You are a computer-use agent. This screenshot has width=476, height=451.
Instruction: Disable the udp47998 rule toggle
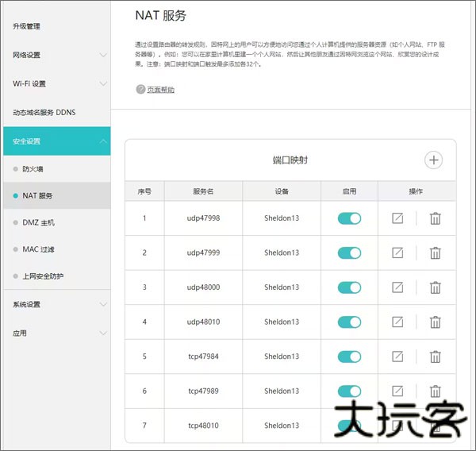click(x=349, y=218)
